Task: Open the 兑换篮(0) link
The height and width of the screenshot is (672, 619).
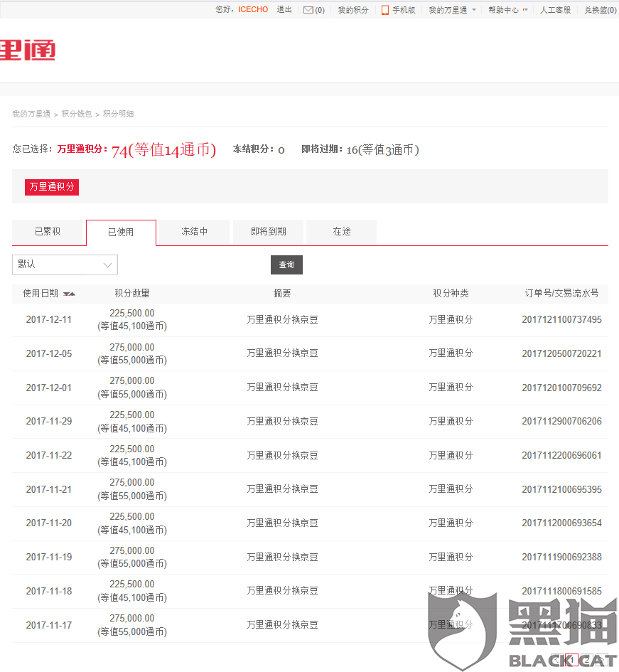Action: click(600, 10)
